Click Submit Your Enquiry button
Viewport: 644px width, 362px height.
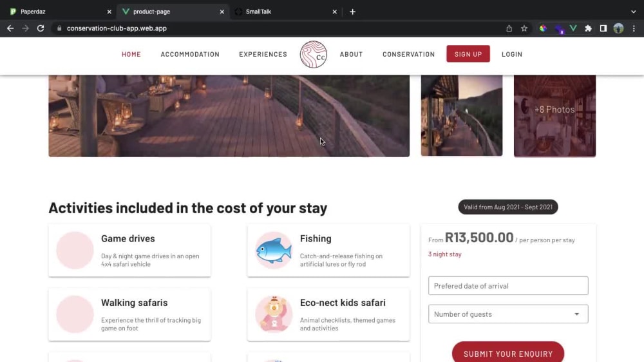[508, 353]
